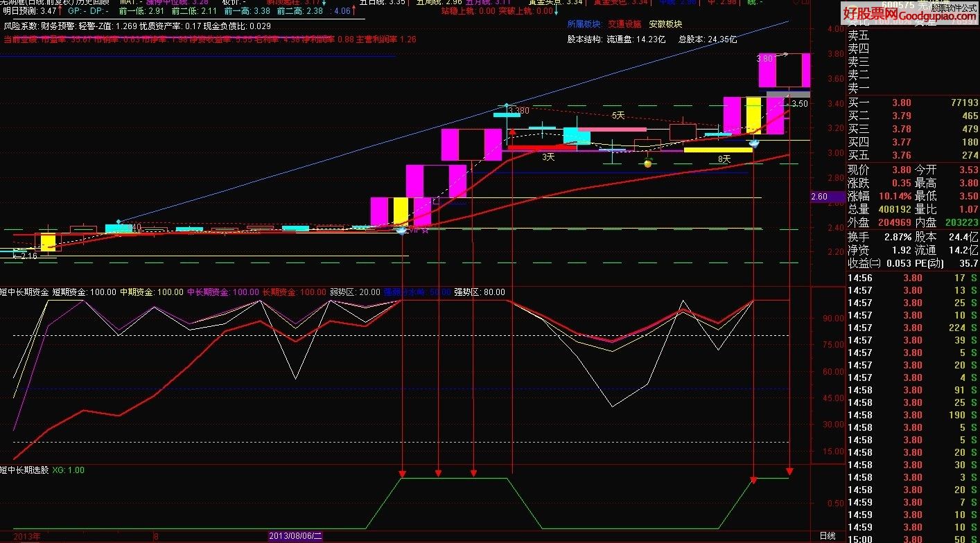Select the 日线 period label
This screenshot has height=543, width=980.
[828, 536]
